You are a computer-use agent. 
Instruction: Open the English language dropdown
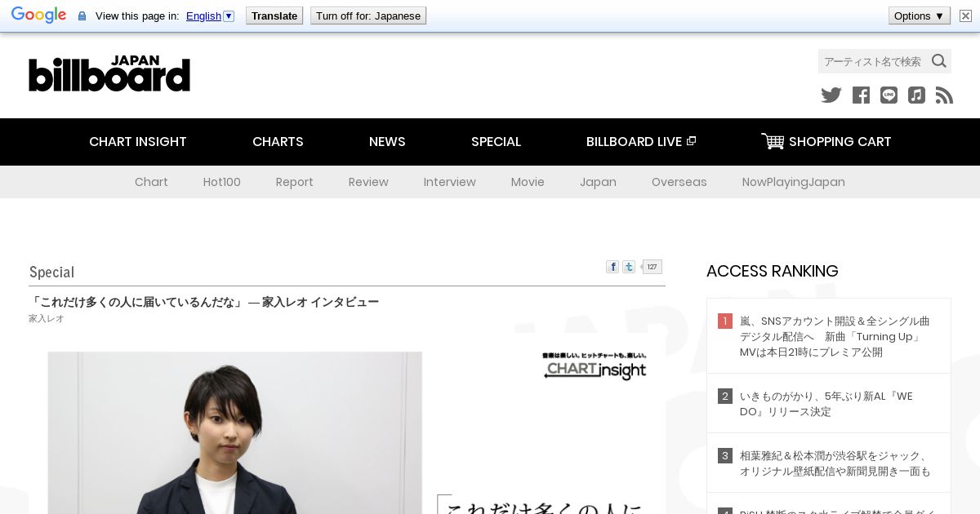(210, 16)
